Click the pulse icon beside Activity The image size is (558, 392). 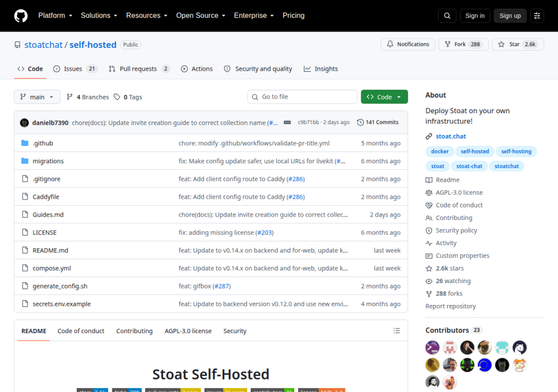pyautogui.click(x=429, y=243)
